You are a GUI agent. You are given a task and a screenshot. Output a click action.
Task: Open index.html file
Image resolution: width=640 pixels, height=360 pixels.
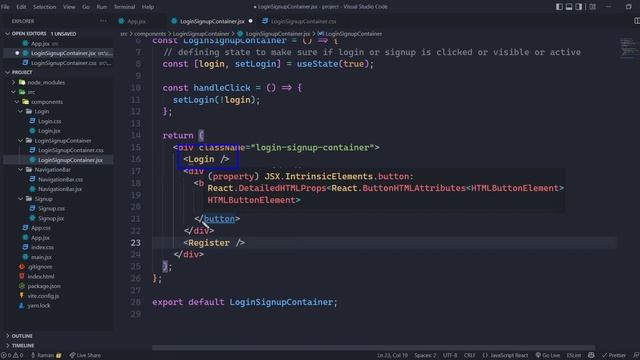[41, 277]
